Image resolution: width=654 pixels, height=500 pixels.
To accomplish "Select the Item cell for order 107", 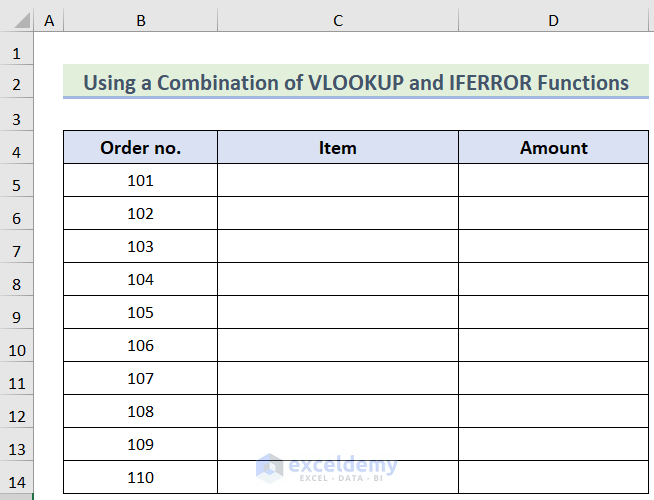I will pos(338,379).
